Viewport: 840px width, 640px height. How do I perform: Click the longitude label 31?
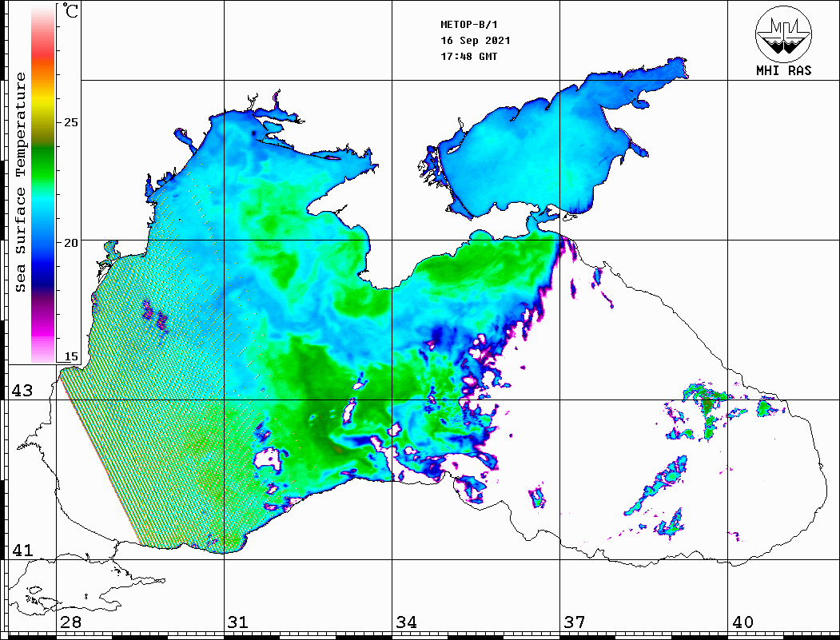click(238, 622)
